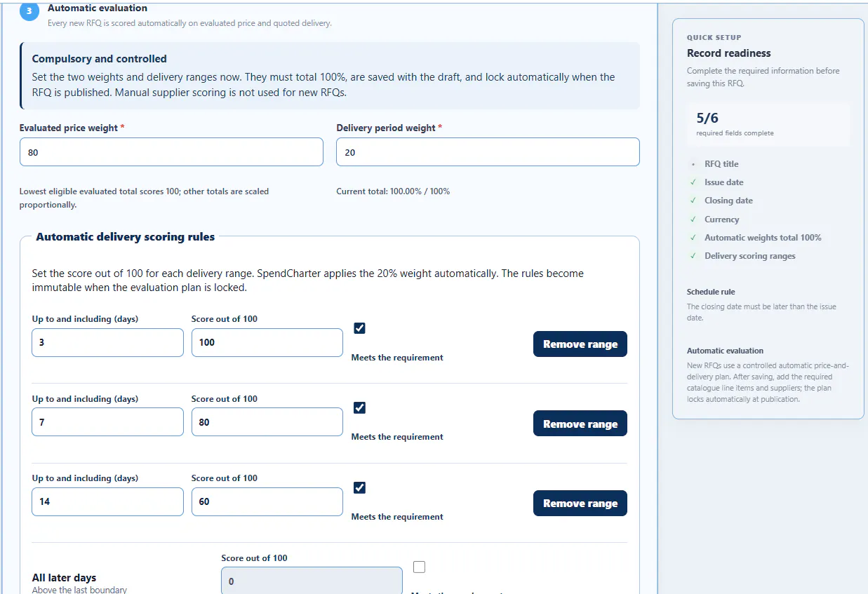Click the RFQ title checklist item
Image resolution: width=868 pixels, height=594 pixels.
pos(721,164)
